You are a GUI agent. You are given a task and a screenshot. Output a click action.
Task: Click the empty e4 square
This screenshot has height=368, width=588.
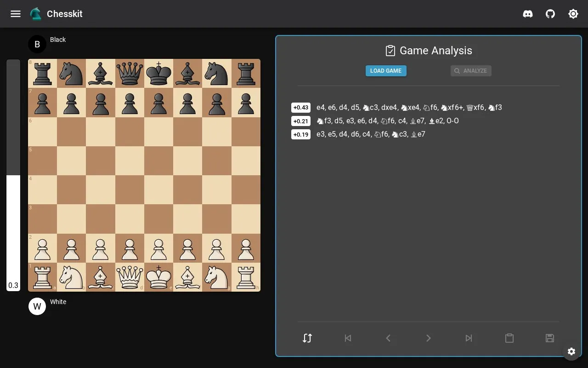158,190
